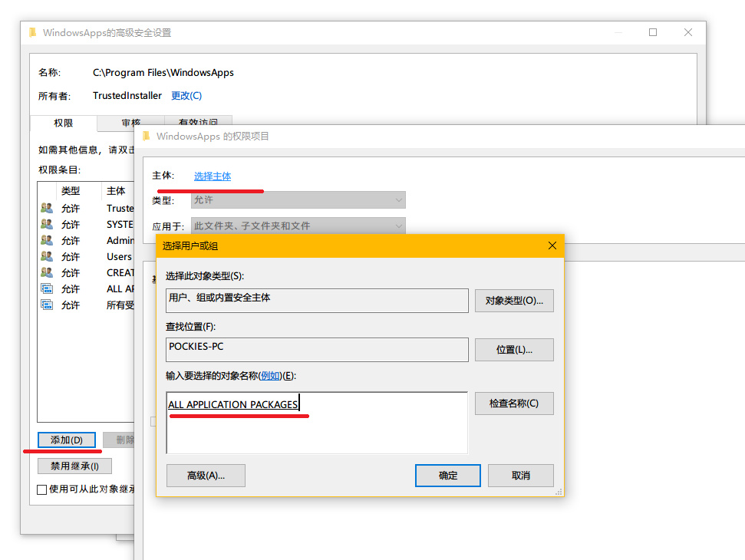
Task: Open the 审核 tab
Action: click(130, 123)
